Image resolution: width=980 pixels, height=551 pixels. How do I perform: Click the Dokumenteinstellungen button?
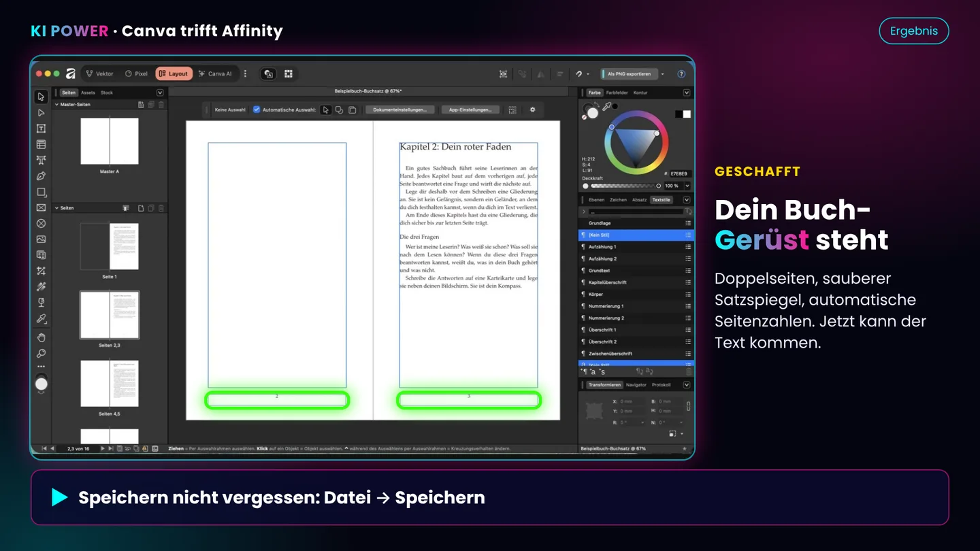400,110
